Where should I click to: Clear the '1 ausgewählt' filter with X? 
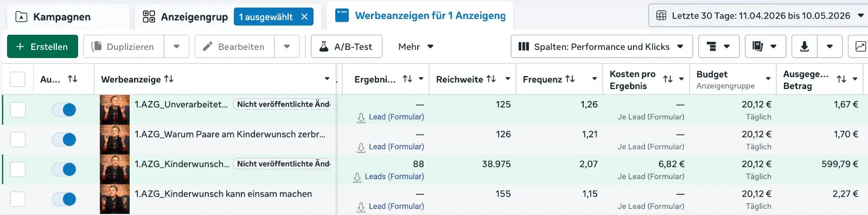(x=304, y=17)
